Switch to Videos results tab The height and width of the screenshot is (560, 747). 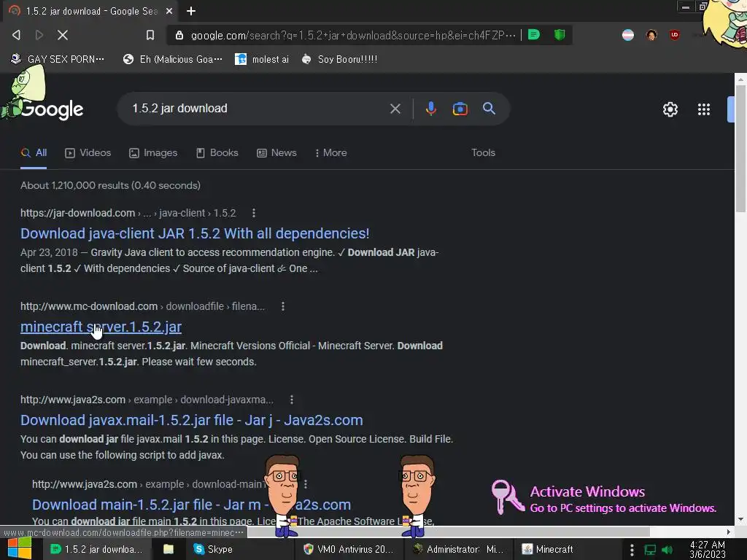88,153
